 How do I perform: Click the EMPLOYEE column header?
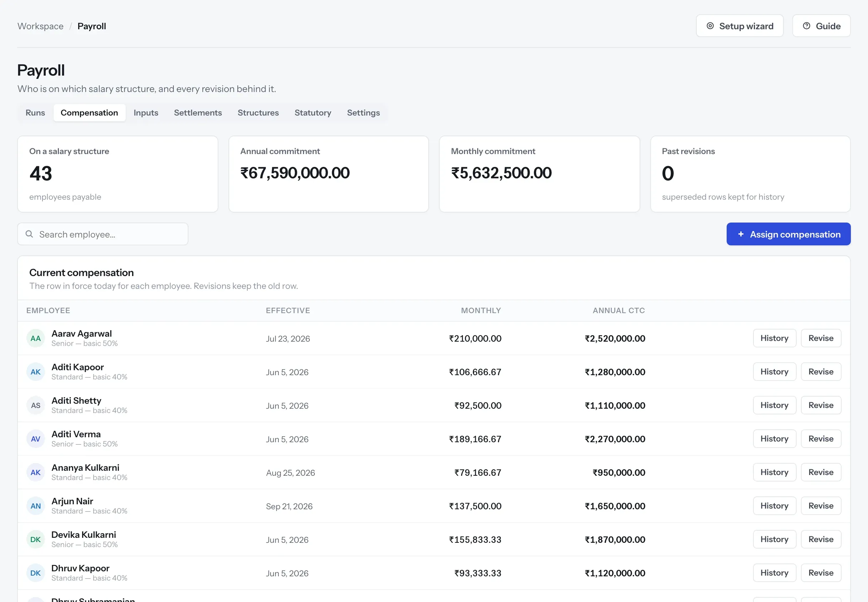pyautogui.click(x=48, y=310)
